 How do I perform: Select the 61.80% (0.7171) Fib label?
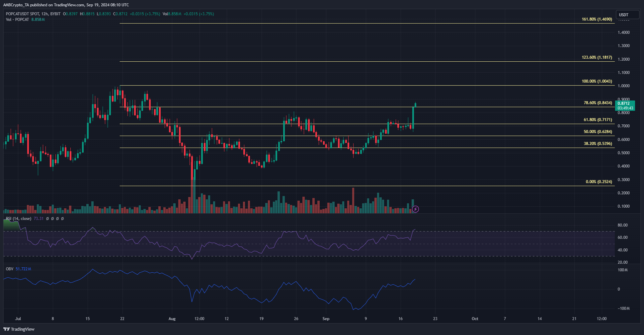tap(598, 120)
